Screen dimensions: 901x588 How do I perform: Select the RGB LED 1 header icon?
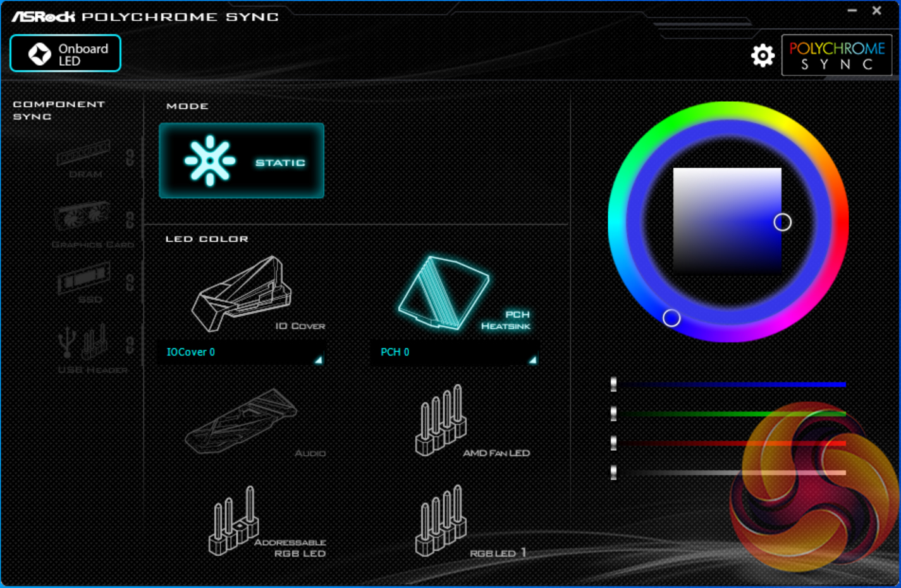441,520
